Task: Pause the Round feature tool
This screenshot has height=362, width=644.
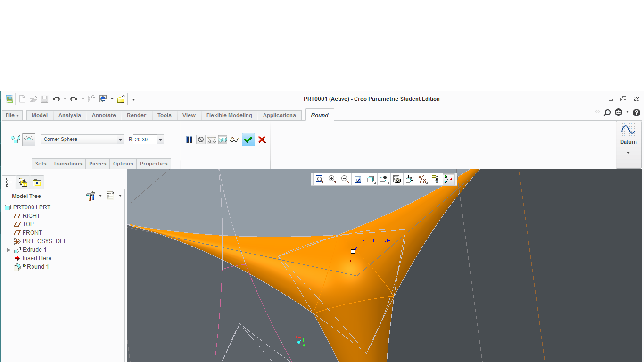Action: click(x=189, y=140)
